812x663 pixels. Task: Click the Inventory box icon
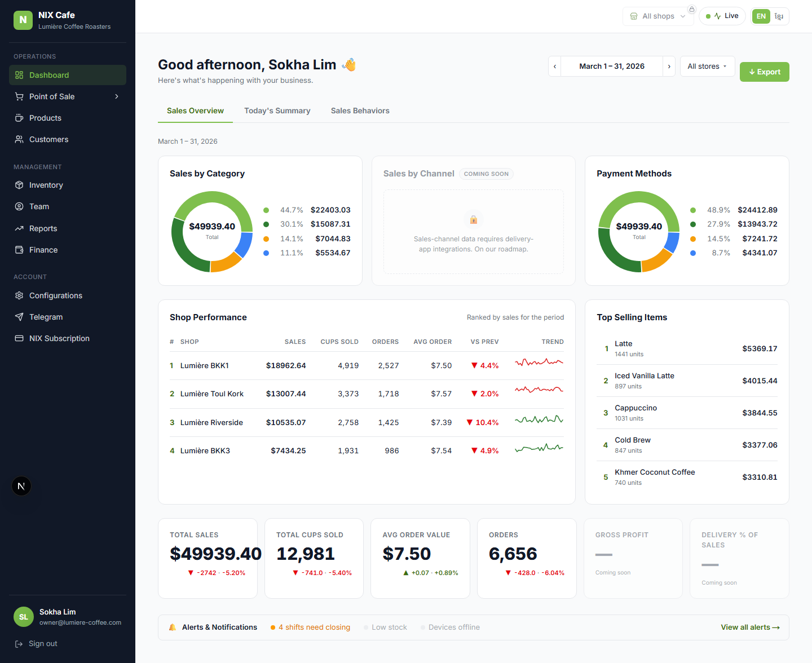tap(19, 185)
